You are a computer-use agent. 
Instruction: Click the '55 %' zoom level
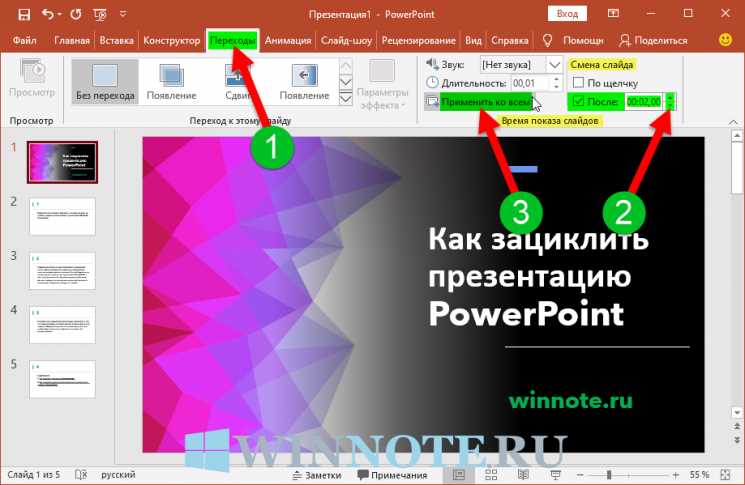(699, 475)
